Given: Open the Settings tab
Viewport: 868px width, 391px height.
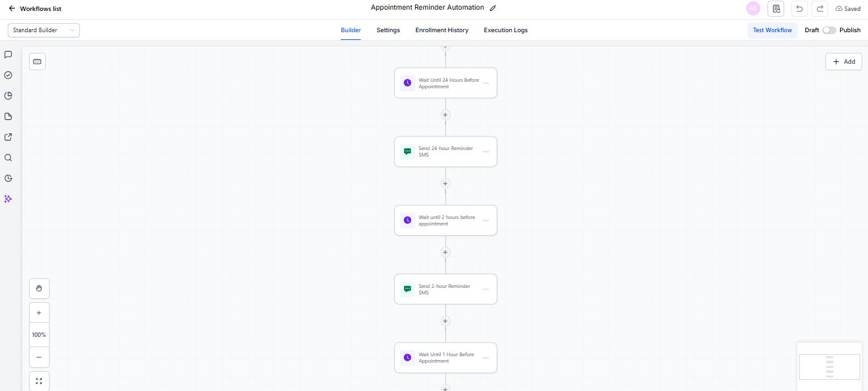Looking at the screenshot, I should tap(388, 30).
